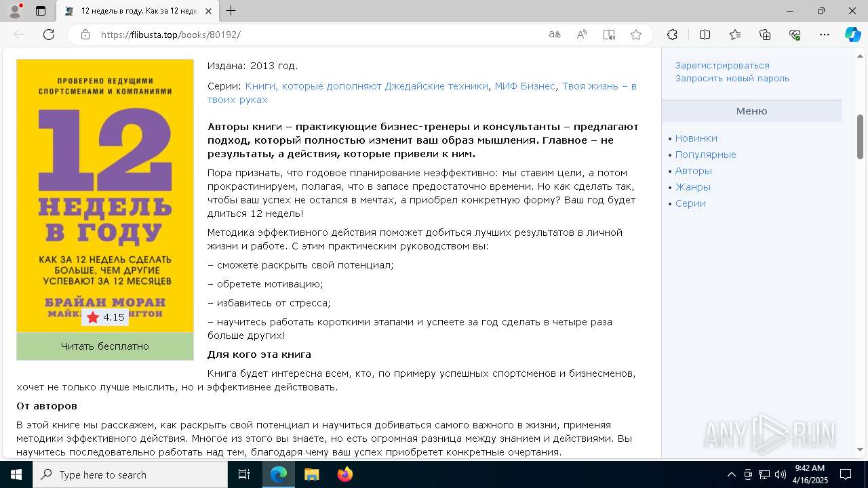868x488 pixels.
Task: Open the 'МИФ Бизнес' series link
Action: 525,86
